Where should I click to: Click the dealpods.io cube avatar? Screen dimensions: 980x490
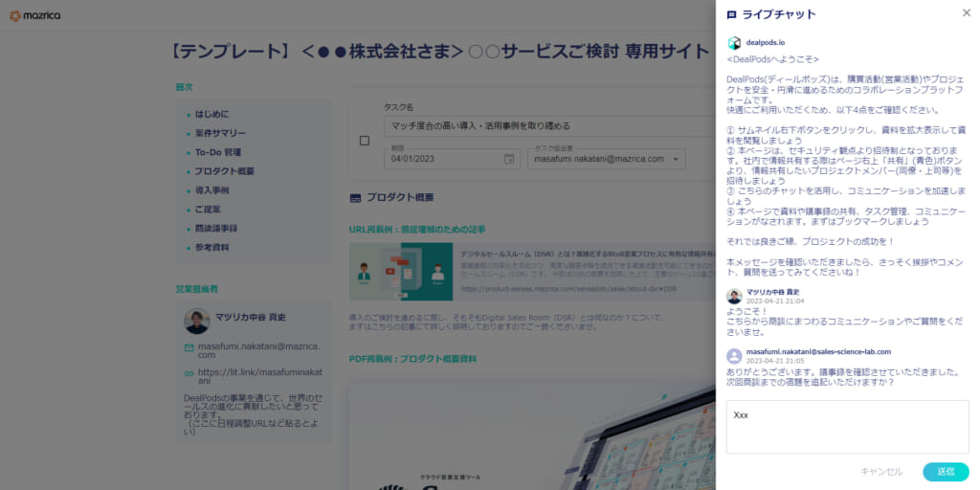[734, 42]
